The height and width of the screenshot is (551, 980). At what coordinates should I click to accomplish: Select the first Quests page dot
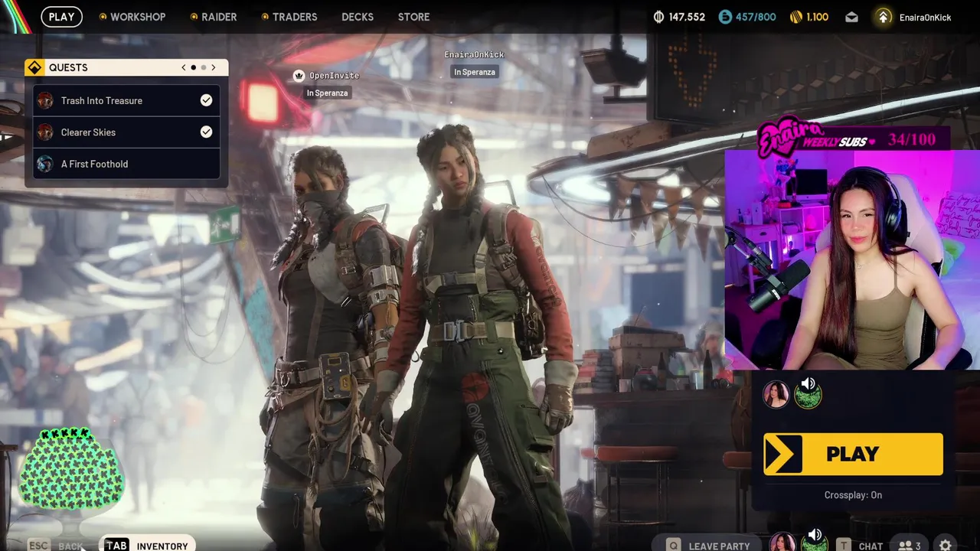pyautogui.click(x=193, y=67)
